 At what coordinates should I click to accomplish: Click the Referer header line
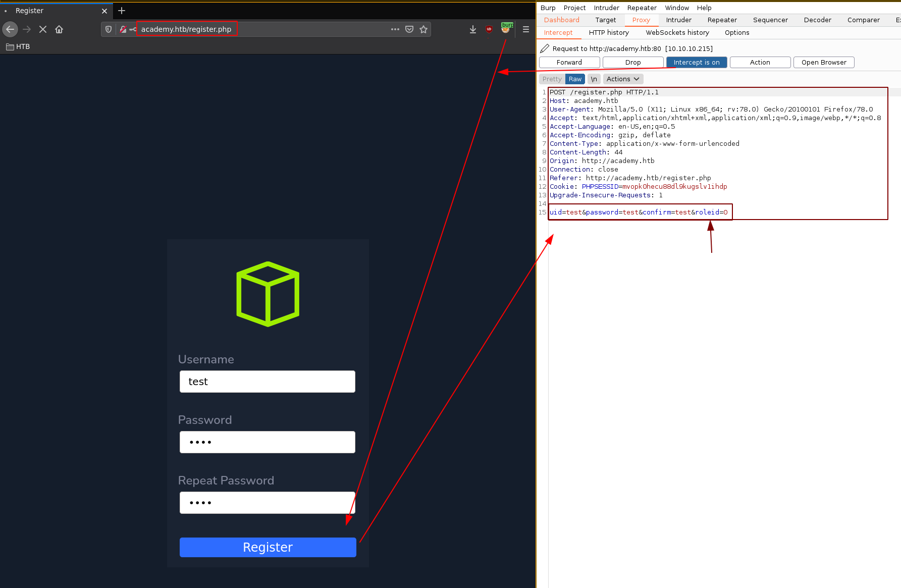coord(630,178)
